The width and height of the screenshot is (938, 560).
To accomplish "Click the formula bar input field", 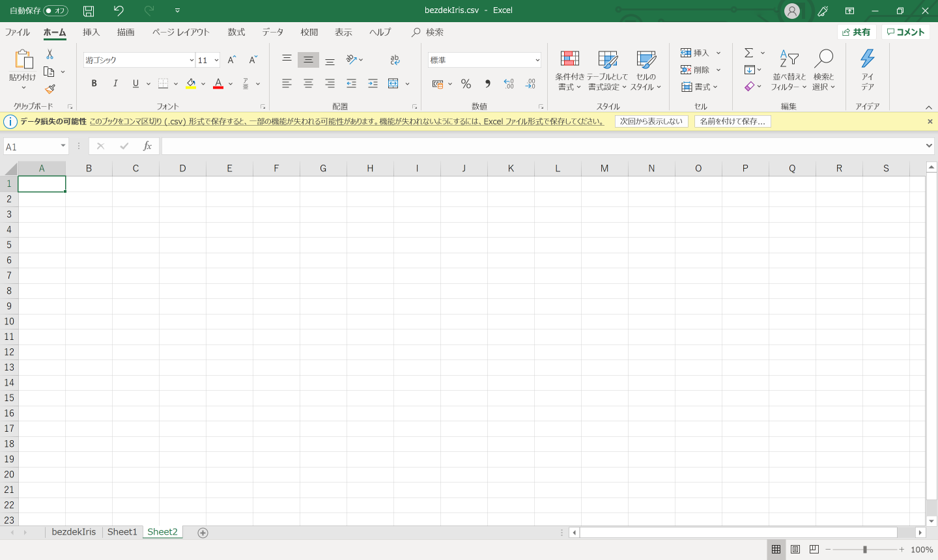I will [542, 146].
